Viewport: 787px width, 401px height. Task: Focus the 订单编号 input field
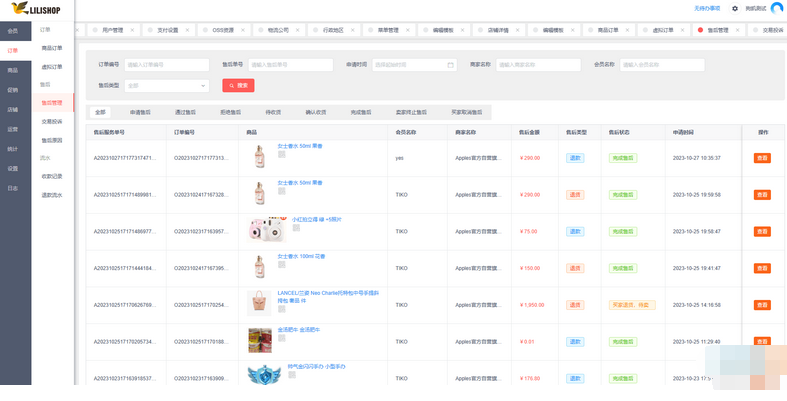point(167,65)
